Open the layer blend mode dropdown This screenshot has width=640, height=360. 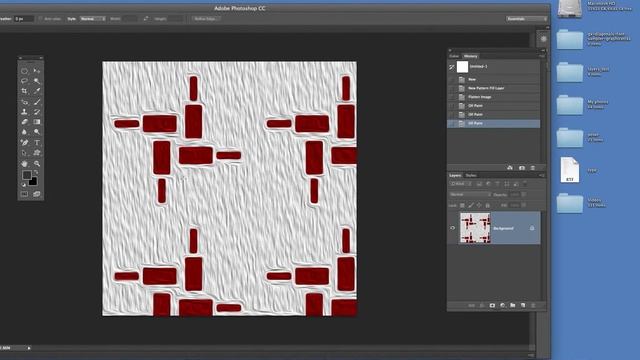tap(470, 195)
